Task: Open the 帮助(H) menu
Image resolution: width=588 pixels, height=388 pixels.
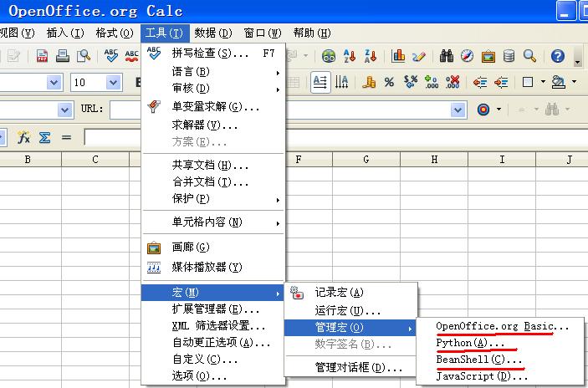Action: 312,33
